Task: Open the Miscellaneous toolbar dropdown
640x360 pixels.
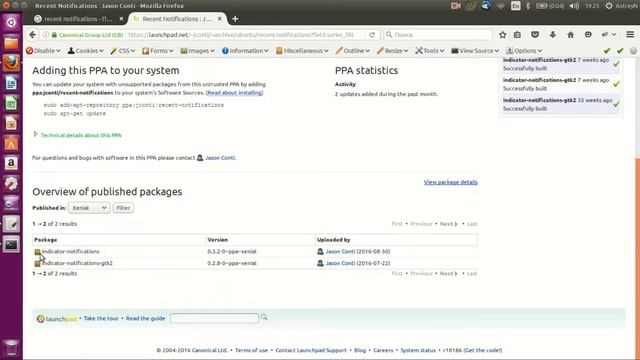Action: [302, 51]
